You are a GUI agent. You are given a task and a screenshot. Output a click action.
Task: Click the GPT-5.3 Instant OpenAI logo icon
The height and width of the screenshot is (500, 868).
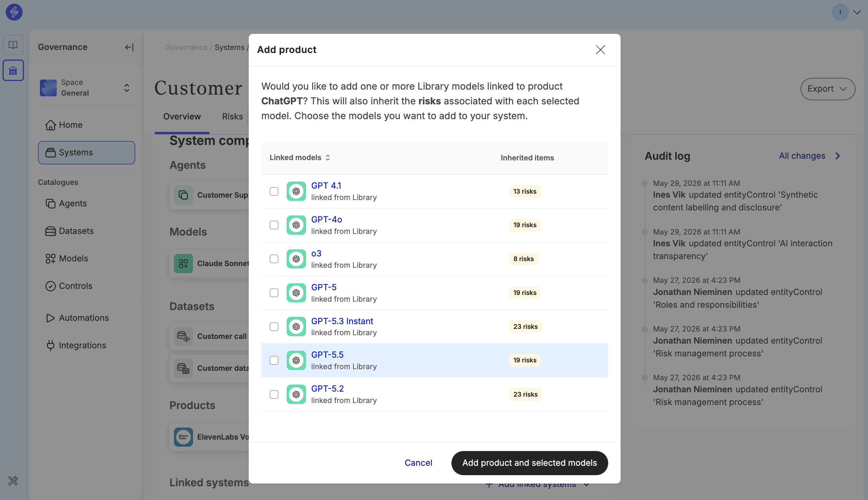pos(296,327)
